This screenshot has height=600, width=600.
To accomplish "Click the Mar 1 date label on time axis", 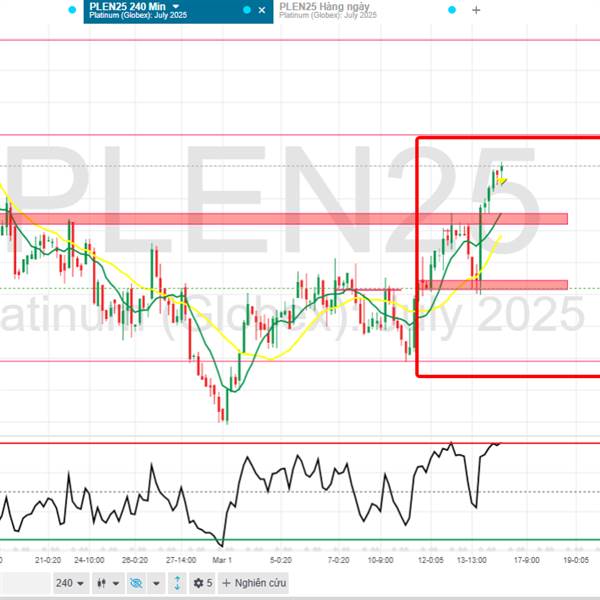I will 222,560.
